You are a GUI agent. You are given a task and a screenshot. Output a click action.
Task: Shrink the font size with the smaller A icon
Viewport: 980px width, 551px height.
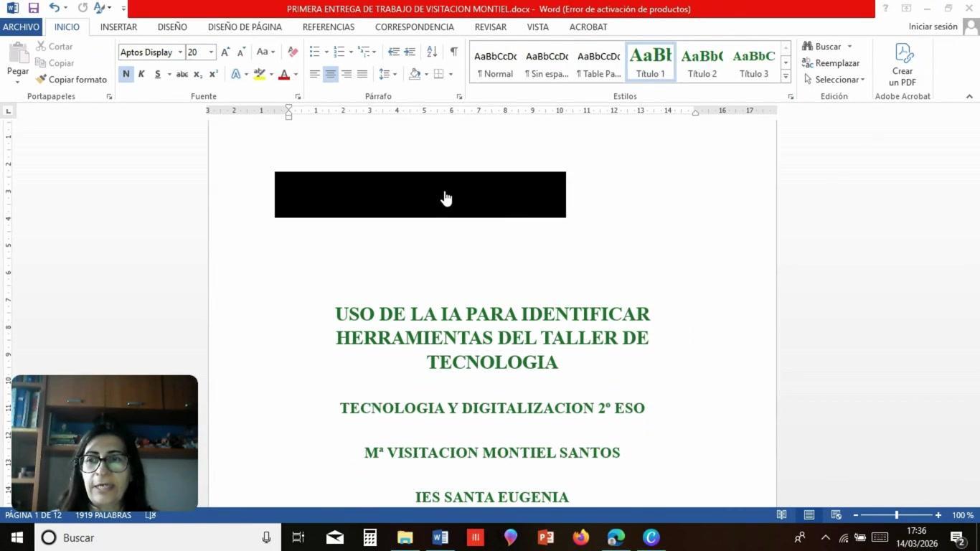pos(241,52)
